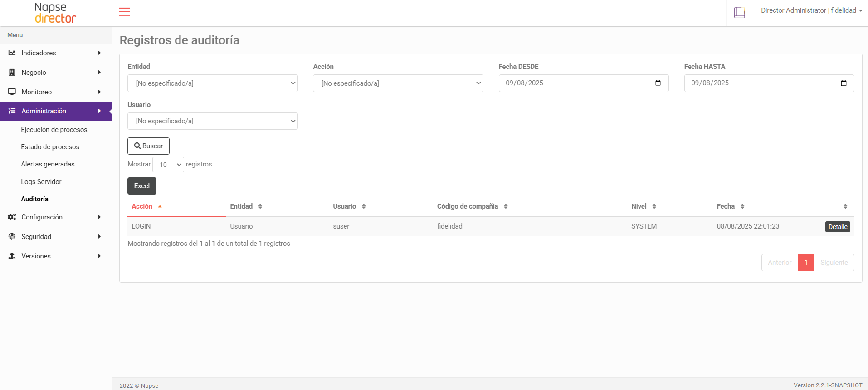Export results with Excel button
This screenshot has height=390, width=868.
(142, 186)
